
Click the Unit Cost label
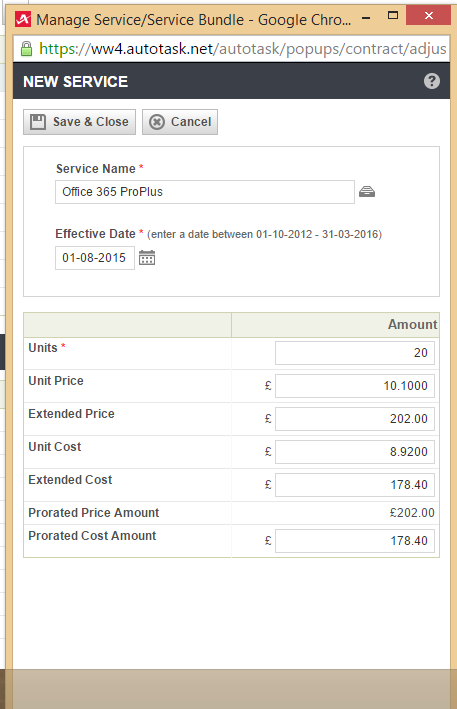(x=55, y=447)
